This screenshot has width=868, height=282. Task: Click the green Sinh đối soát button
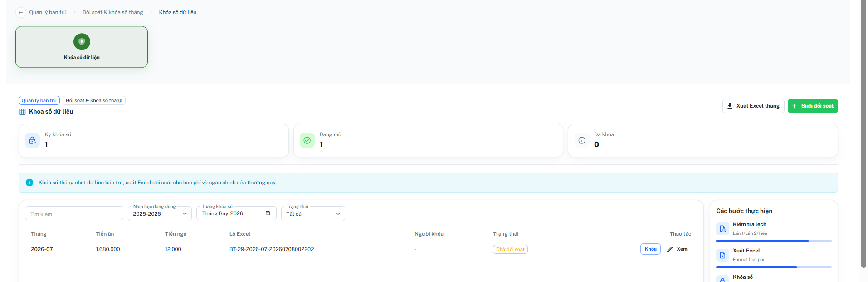click(813, 106)
